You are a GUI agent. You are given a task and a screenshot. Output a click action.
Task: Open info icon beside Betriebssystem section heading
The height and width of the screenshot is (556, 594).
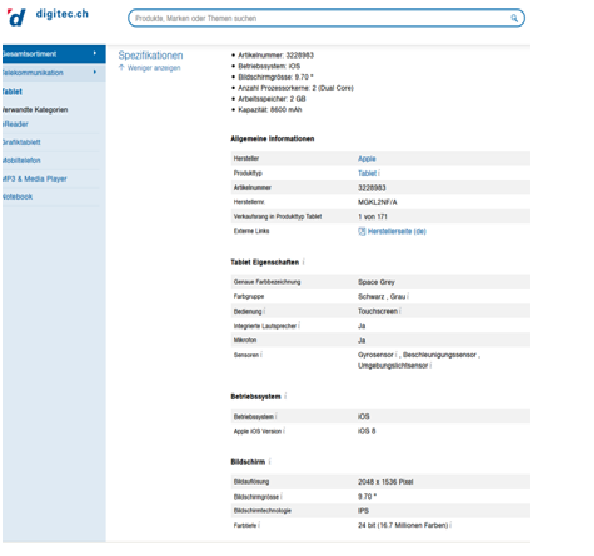(x=285, y=396)
